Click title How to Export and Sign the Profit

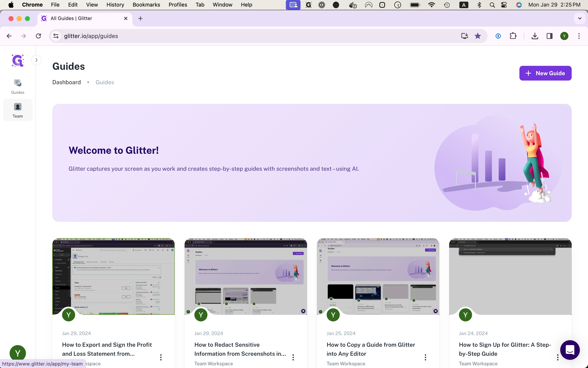[x=107, y=349]
